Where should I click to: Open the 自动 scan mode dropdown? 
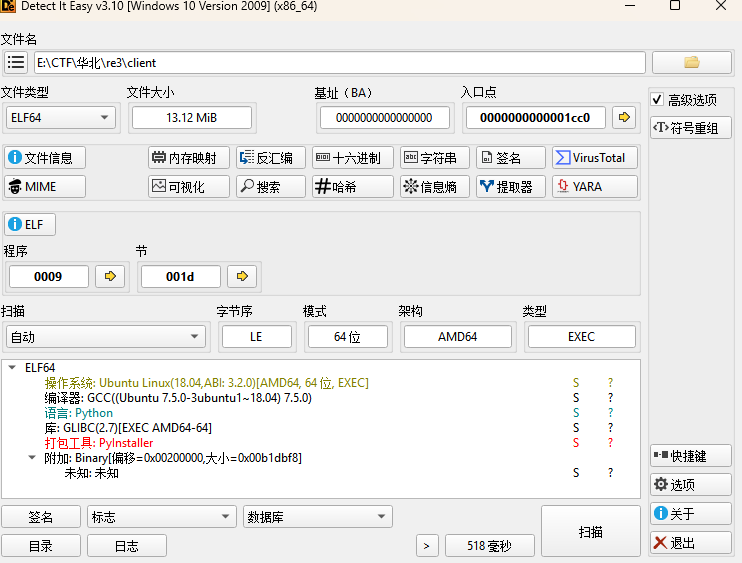click(106, 337)
